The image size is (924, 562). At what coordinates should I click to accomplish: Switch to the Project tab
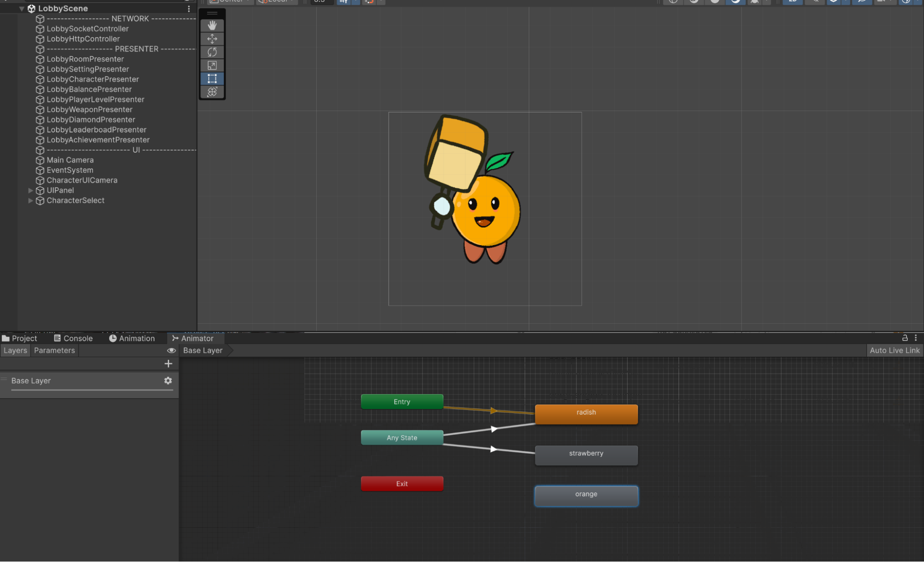coord(19,339)
